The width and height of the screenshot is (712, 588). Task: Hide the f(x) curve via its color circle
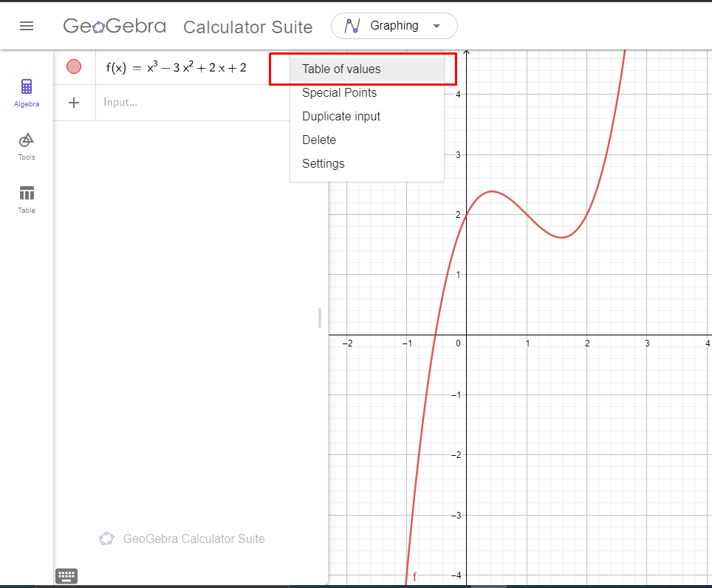click(74, 66)
